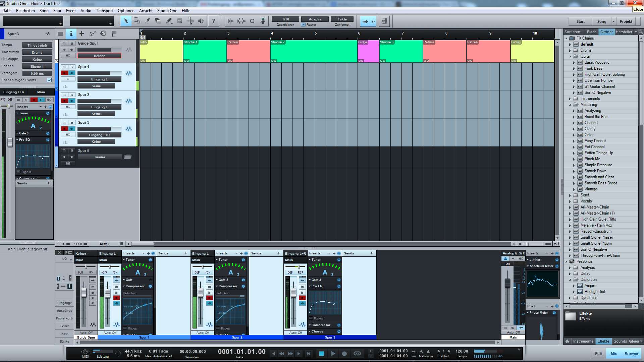Toggle the Mix view button
The image size is (644, 362).
coord(613,354)
